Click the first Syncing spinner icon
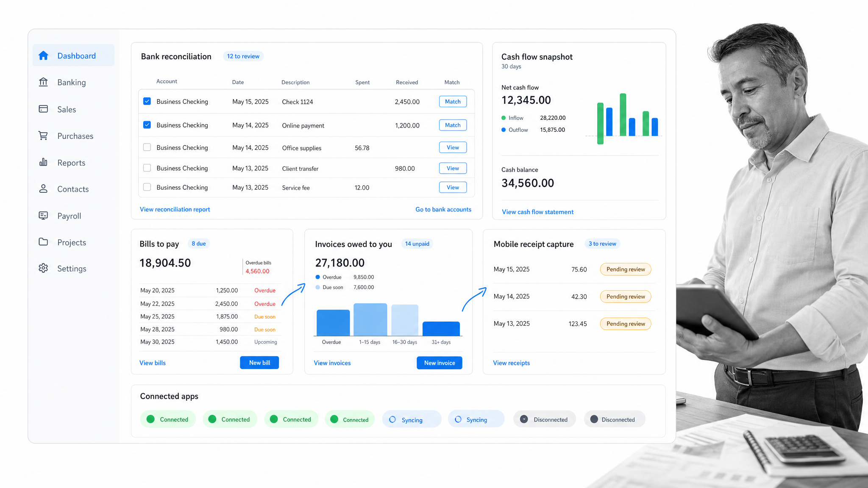 (392, 419)
